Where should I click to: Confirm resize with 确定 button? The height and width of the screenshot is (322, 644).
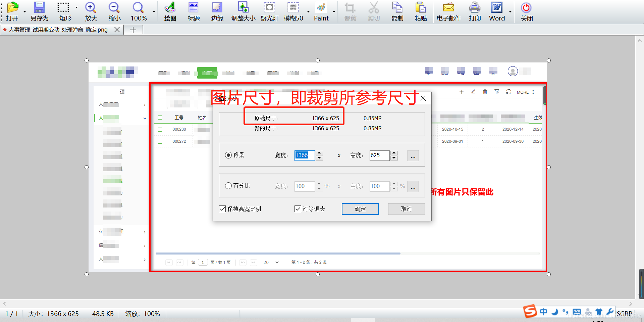(360, 209)
